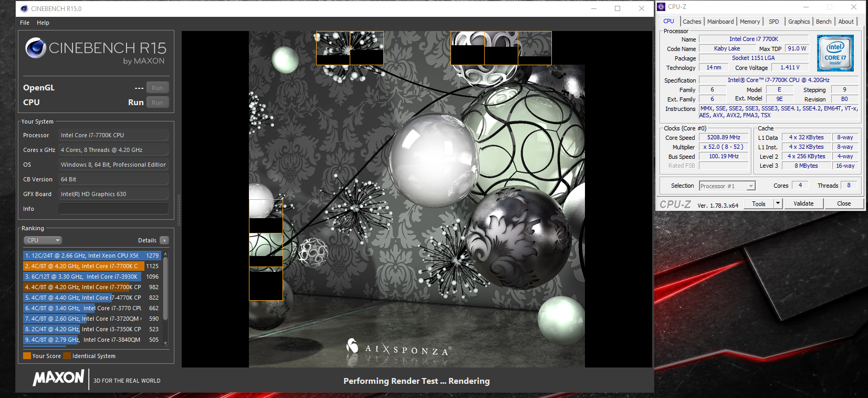Click the Validate button in CPU-Z
868x398 pixels.
coord(803,204)
